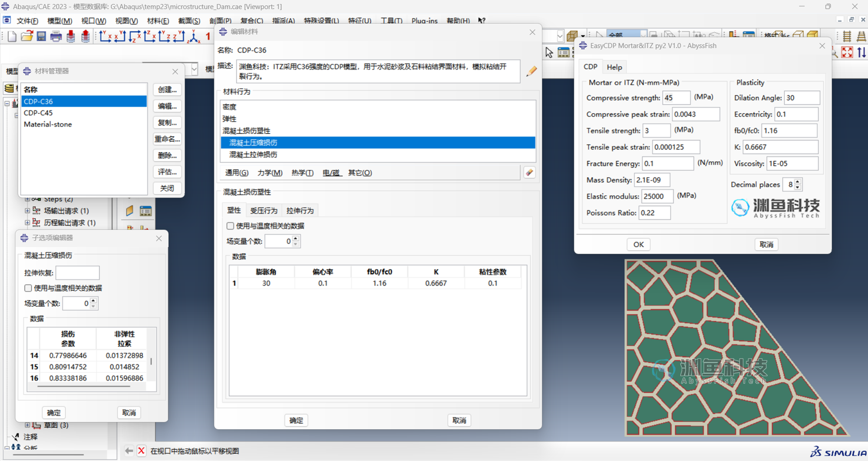Click delete-behavior eraser icon beside 其它 menu
This screenshot has height=461, width=868.
529,172
